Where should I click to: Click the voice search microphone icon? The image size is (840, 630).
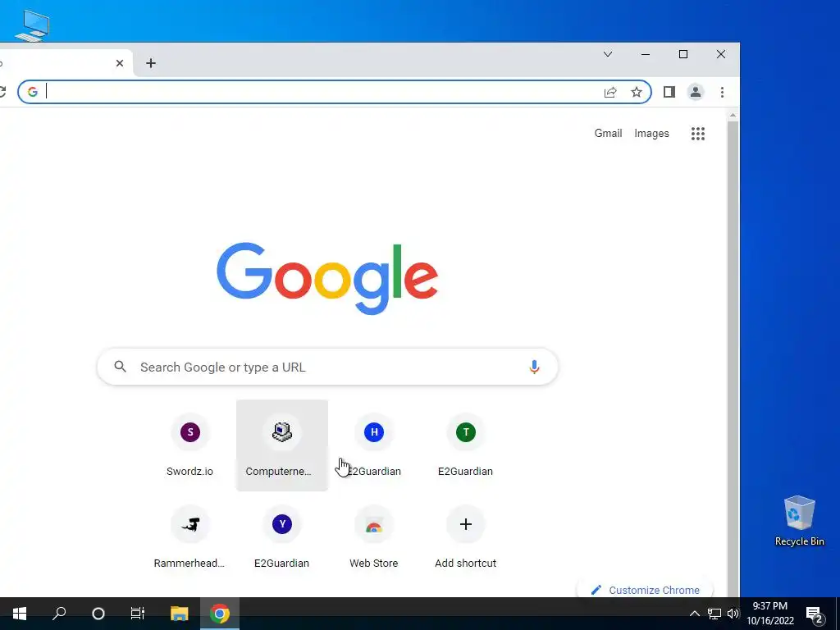coord(534,367)
